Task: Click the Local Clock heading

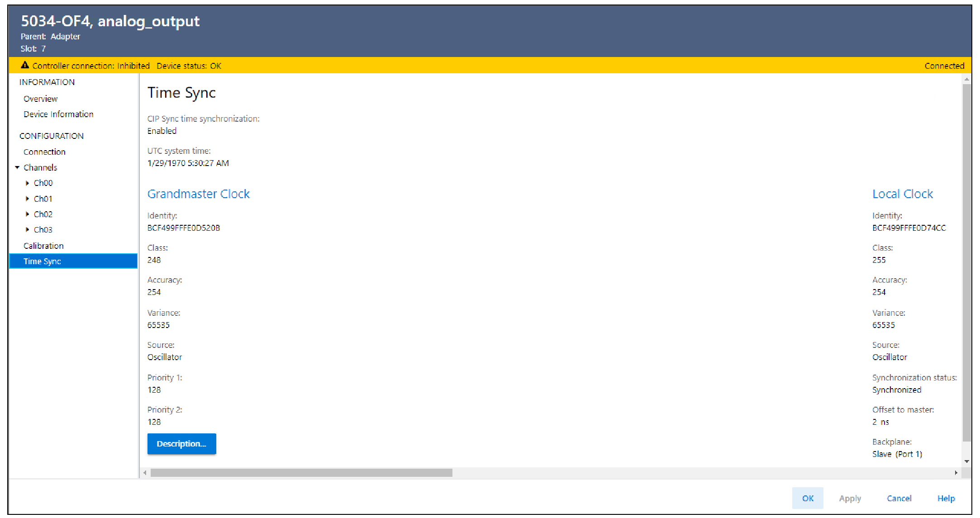Action: pos(903,194)
